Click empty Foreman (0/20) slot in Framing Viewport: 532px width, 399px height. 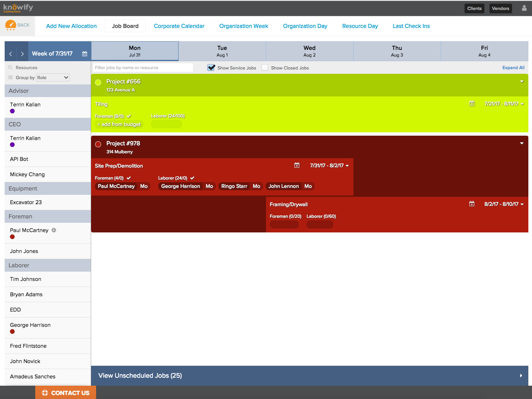(284, 224)
